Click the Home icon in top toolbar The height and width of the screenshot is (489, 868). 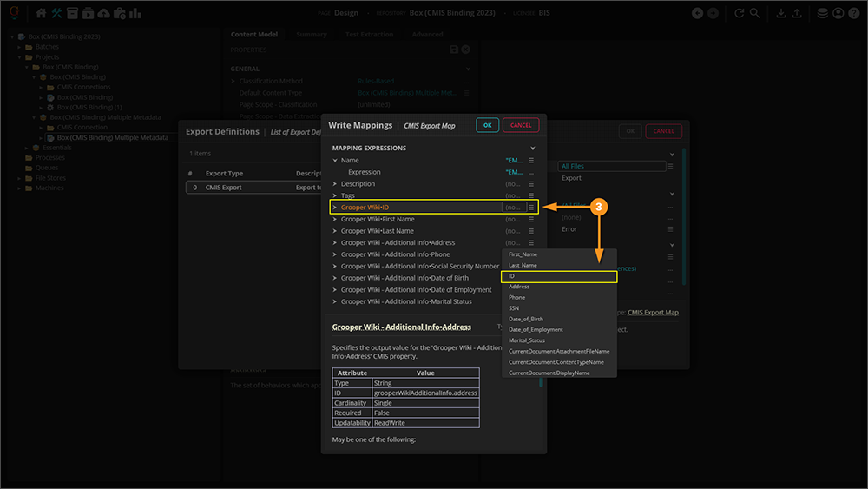coord(41,13)
